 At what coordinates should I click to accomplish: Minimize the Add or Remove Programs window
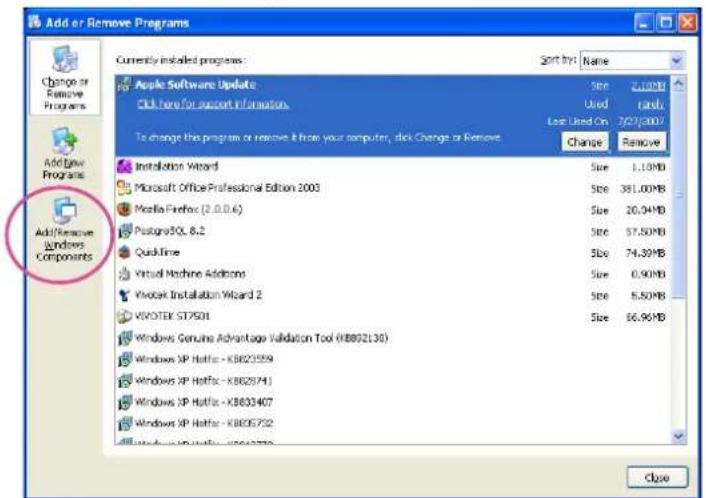click(644, 23)
